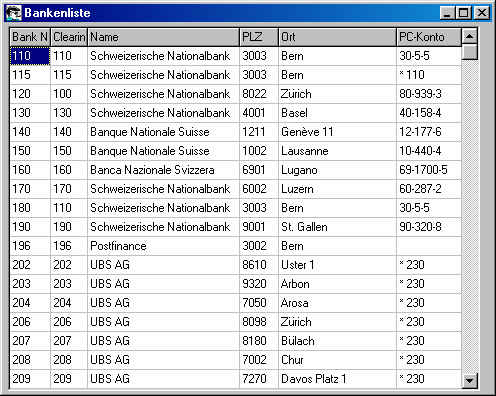Viewport: 496px width, 396px height.
Task: Click the Bankenliste window title icon
Action: [14, 13]
